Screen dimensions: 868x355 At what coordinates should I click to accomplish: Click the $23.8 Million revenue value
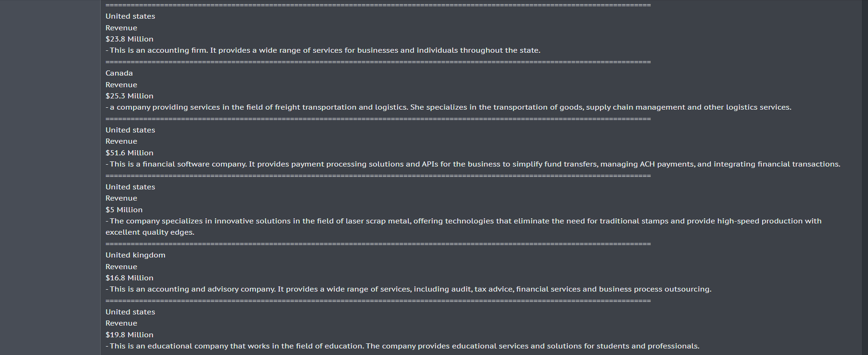coord(129,39)
